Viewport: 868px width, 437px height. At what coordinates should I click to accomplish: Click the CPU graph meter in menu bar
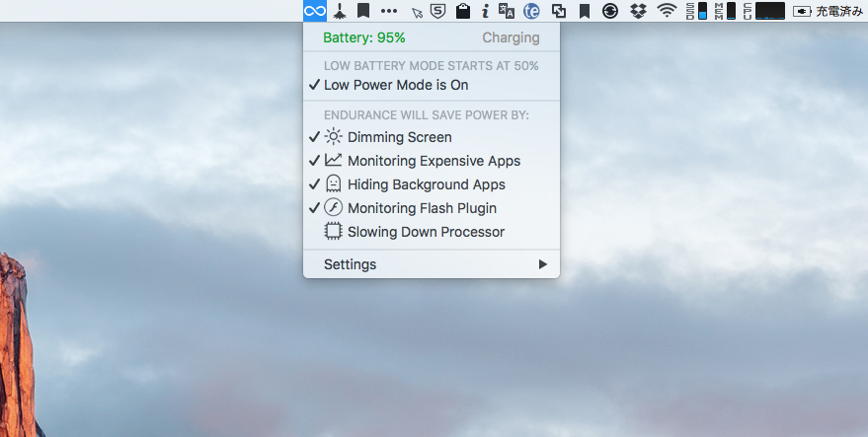click(764, 11)
